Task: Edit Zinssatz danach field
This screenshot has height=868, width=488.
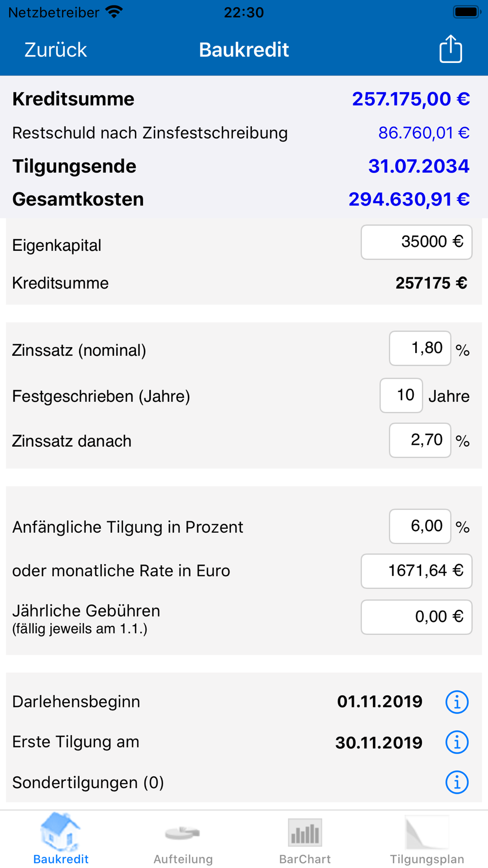Action: pos(420,440)
